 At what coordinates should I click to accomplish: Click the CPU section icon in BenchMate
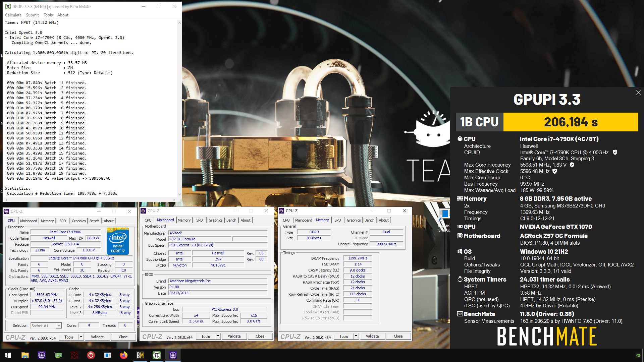pos(460,139)
